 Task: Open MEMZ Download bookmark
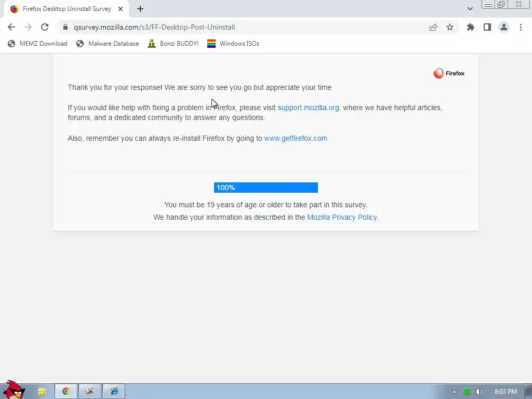pos(37,44)
